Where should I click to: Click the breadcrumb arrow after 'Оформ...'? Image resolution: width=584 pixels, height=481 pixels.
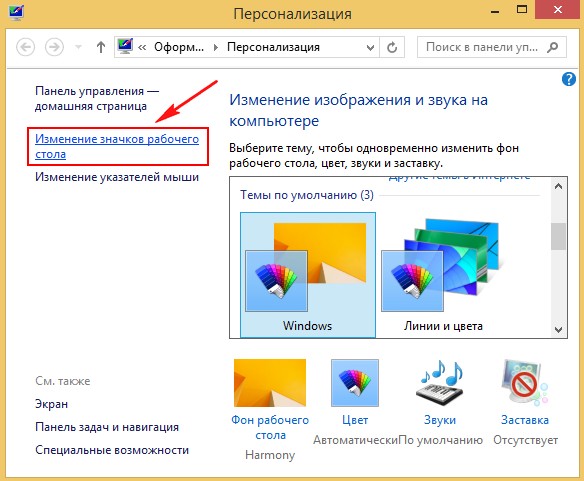216,48
